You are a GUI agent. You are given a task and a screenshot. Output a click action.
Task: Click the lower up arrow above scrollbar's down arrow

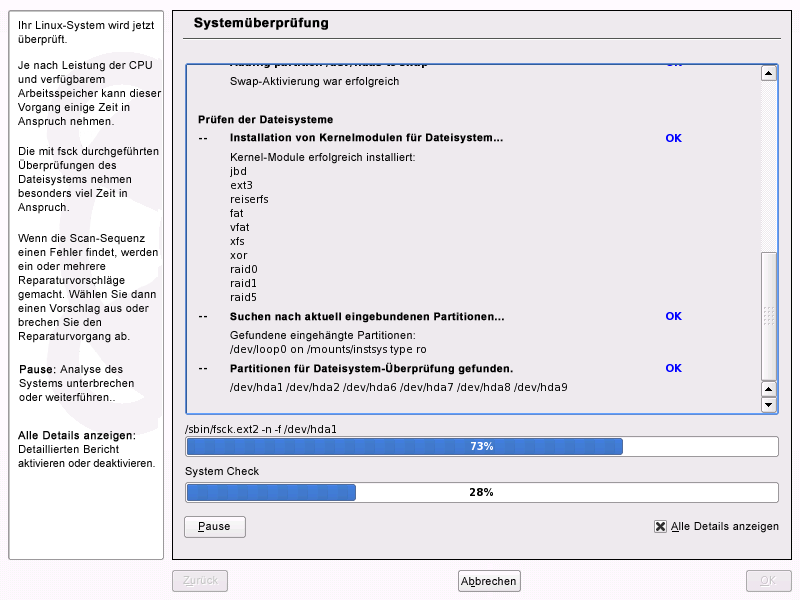[768, 389]
